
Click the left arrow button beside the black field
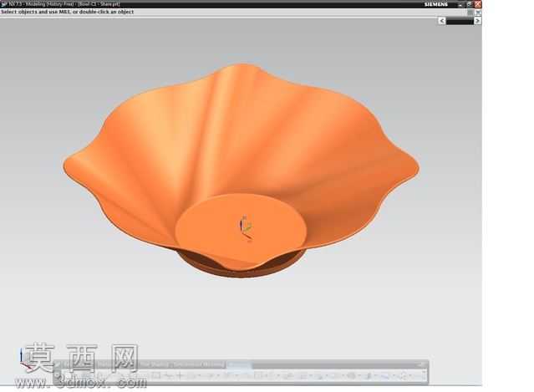(442, 21)
